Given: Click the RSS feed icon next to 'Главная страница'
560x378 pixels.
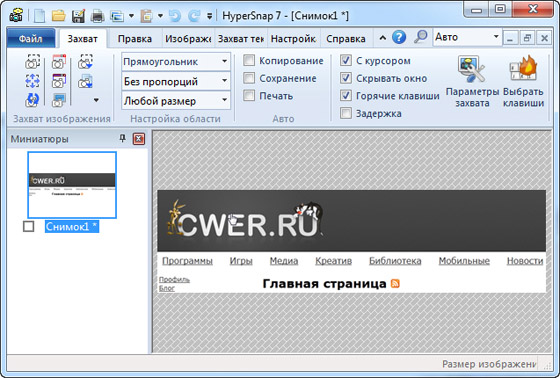Looking at the screenshot, I should coord(395,283).
